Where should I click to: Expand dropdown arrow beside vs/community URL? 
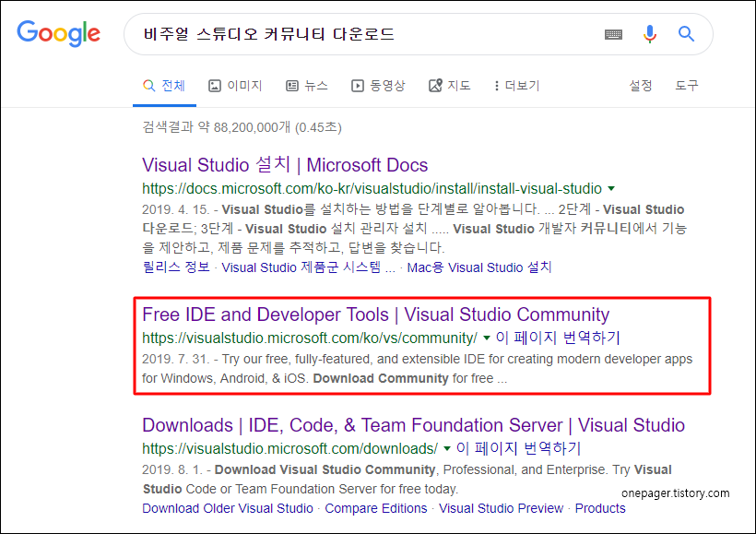tap(487, 338)
